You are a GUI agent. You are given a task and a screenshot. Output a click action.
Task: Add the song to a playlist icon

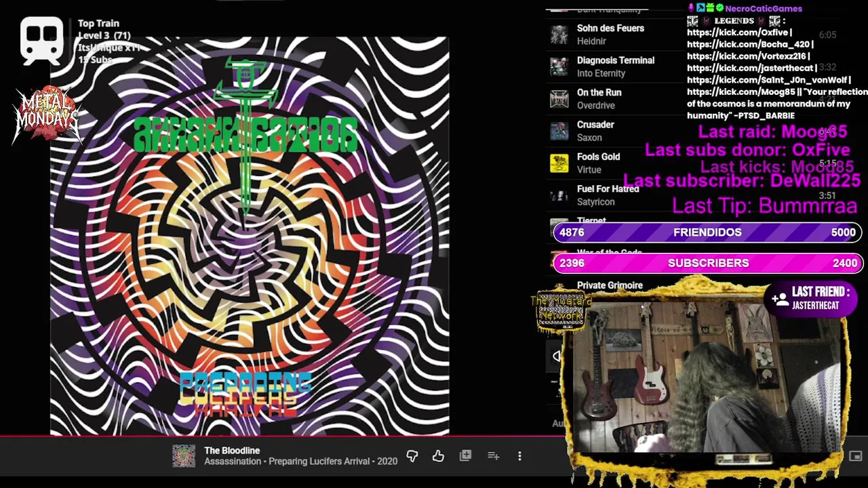point(493,456)
